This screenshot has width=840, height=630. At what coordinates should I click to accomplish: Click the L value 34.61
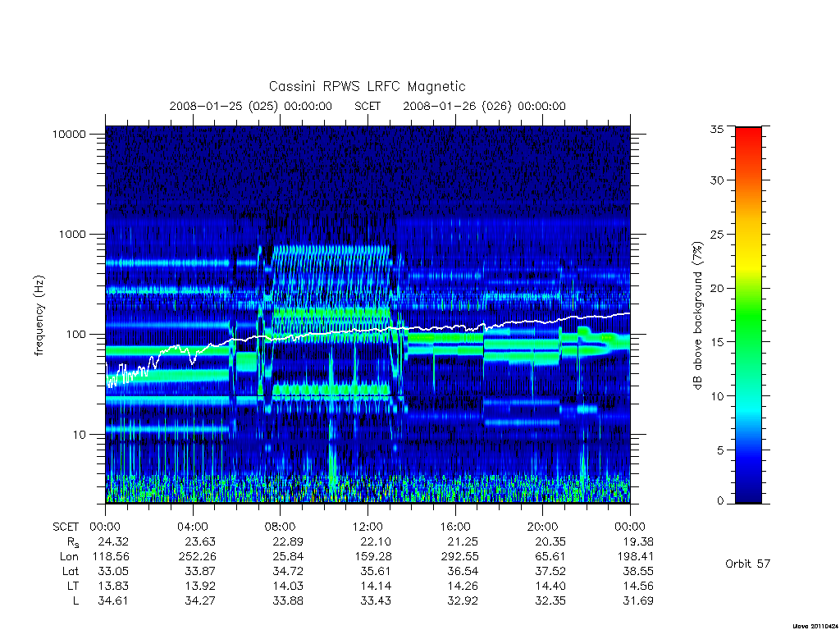pyautogui.click(x=113, y=601)
